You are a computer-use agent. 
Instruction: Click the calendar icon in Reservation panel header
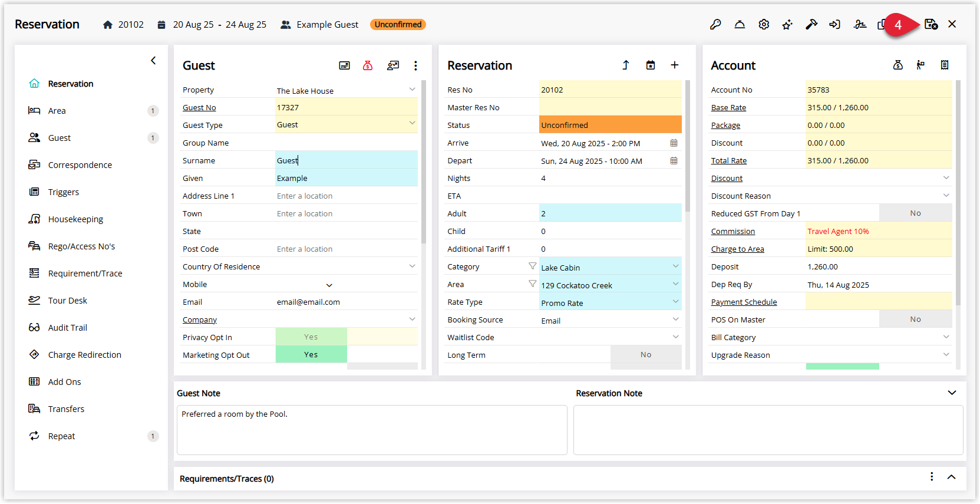tap(651, 65)
